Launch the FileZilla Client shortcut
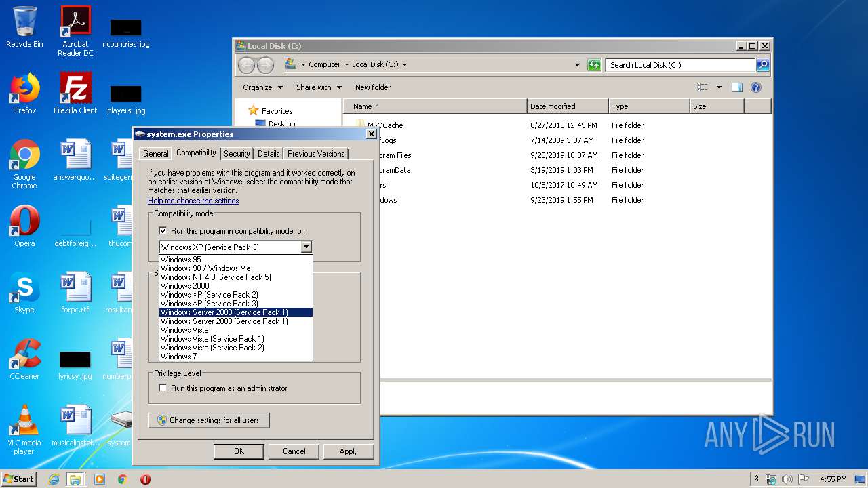This screenshot has height=488, width=868. pos(75,94)
